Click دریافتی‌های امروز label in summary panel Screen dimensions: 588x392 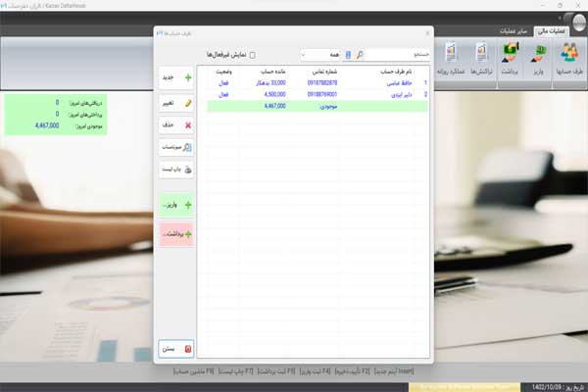[85, 103]
